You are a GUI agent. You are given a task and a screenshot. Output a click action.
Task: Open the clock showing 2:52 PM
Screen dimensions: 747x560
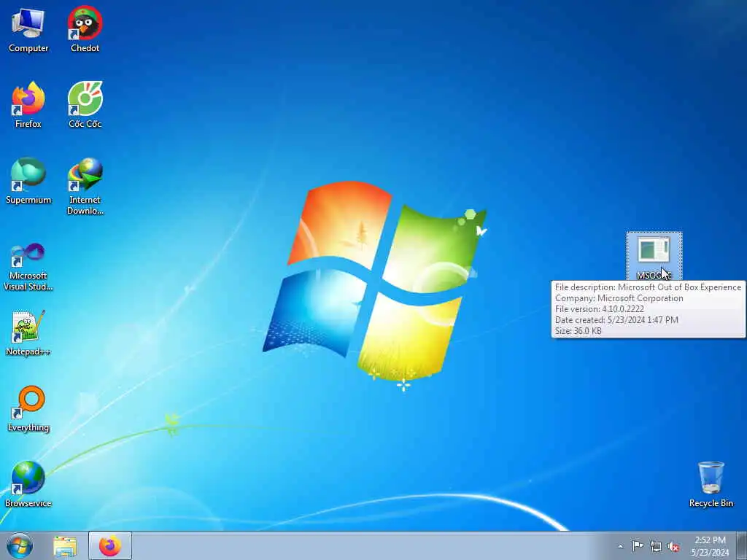[x=710, y=546]
